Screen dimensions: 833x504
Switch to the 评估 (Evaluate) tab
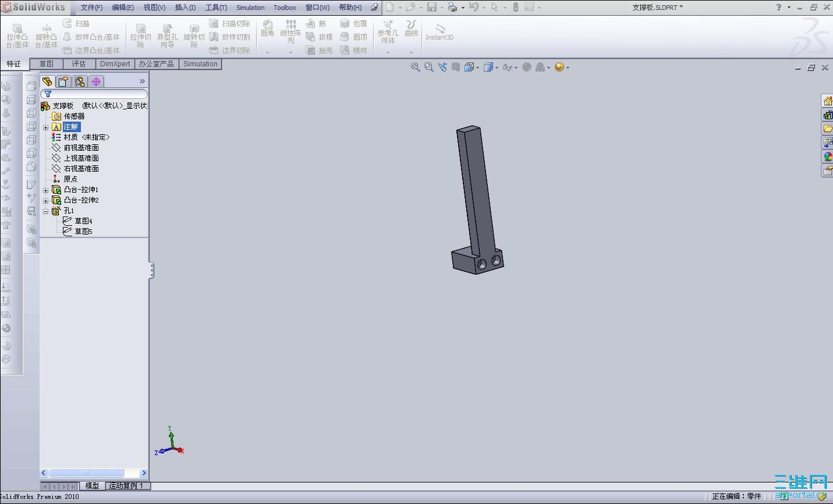click(79, 64)
